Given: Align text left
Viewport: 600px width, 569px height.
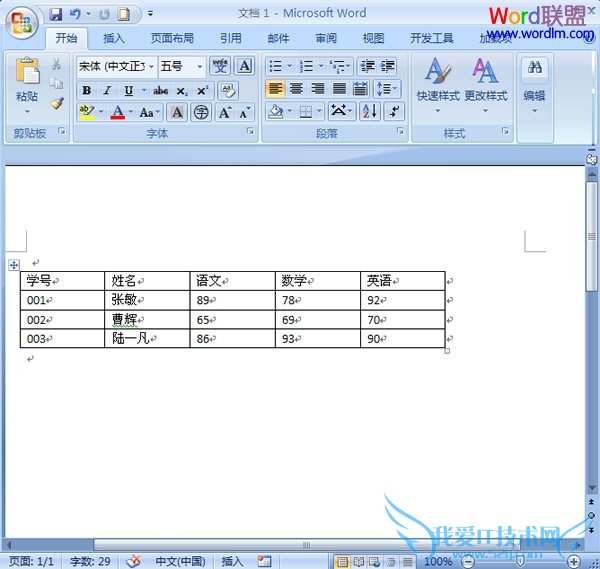Looking at the screenshot, I should [275, 89].
